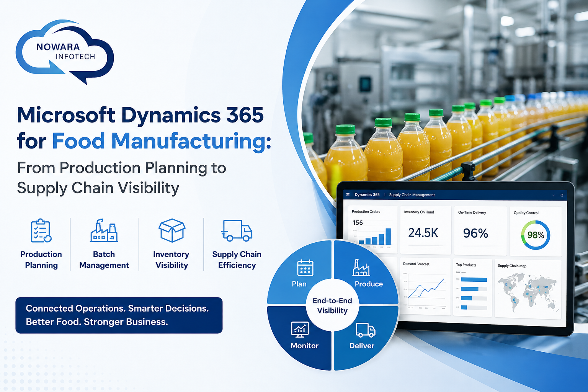The width and height of the screenshot is (588, 392).
Task: Click the Monitor chart-screen icon in wheel
Action: (300, 329)
